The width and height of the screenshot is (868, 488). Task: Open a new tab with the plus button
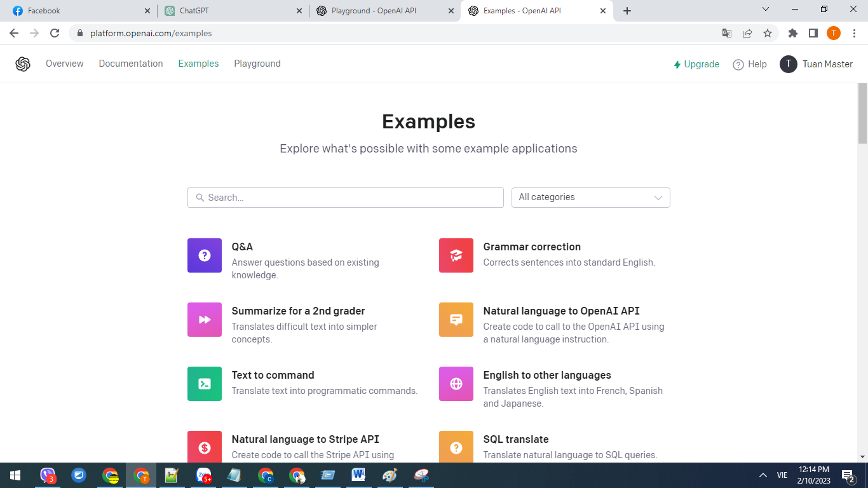[x=627, y=11]
